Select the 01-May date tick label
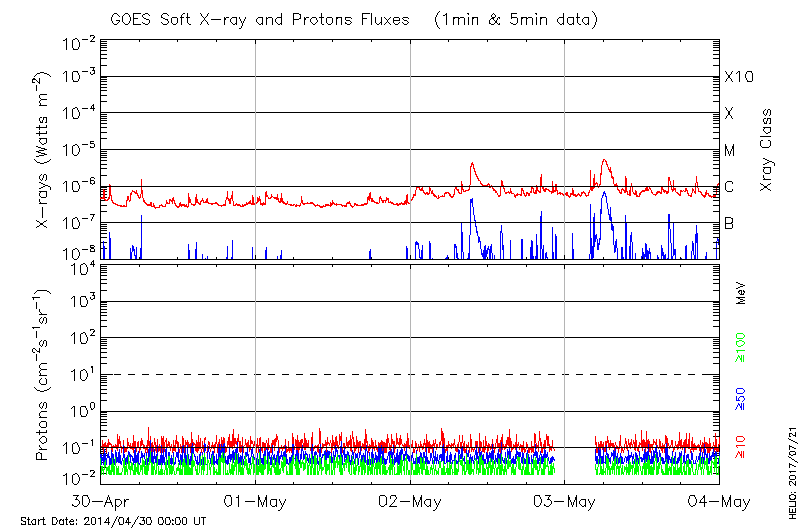The width and height of the screenshot is (800, 530). 256,500
